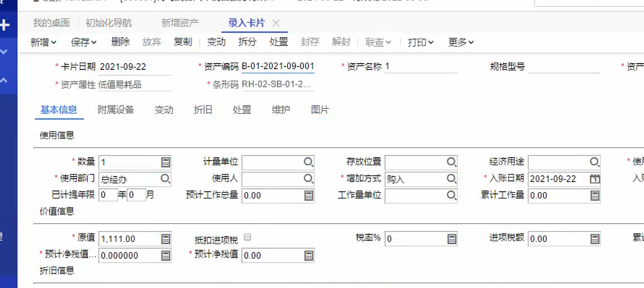Click into the 规格型号 field
Screen dimensions: 644x288
pyautogui.click(x=564, y=67)
